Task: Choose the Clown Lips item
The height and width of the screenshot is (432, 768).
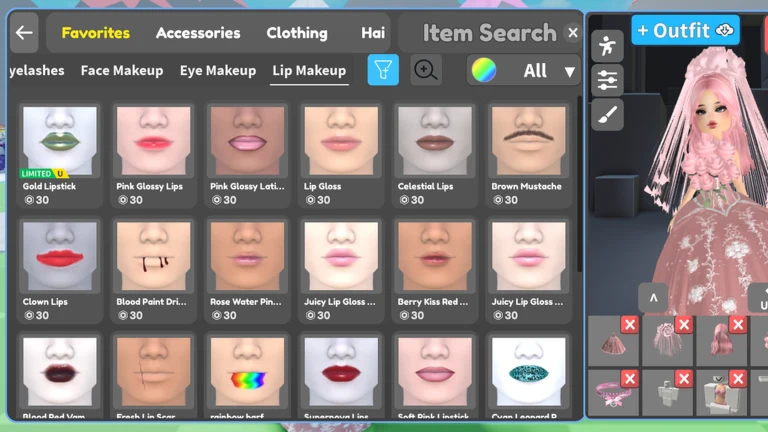Action: (60, 270)
